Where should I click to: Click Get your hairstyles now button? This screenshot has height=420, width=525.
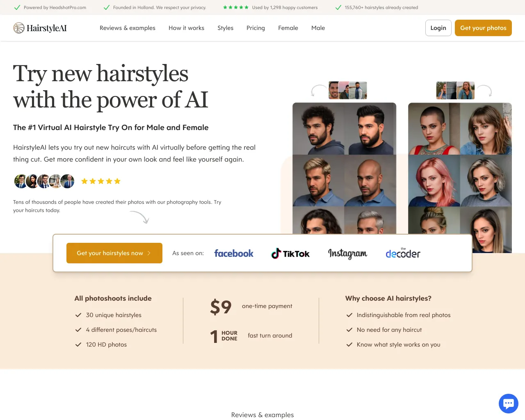click(x=114, y=253)
